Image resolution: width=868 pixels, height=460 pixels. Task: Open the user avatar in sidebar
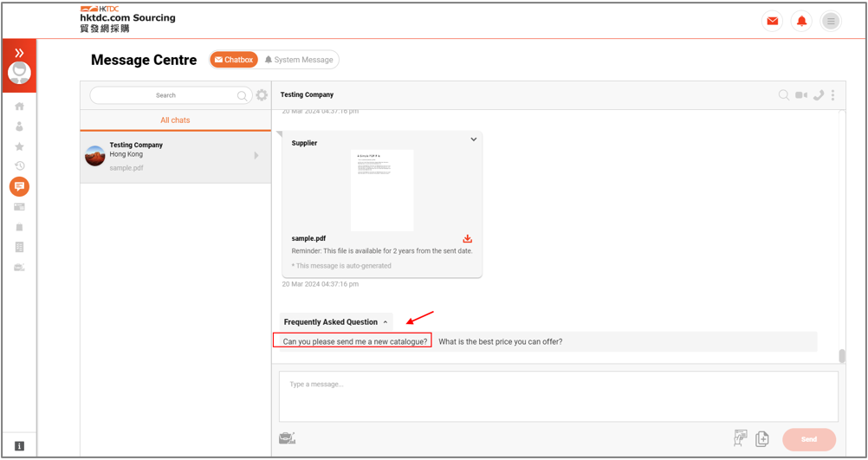[x=19, y=73]
